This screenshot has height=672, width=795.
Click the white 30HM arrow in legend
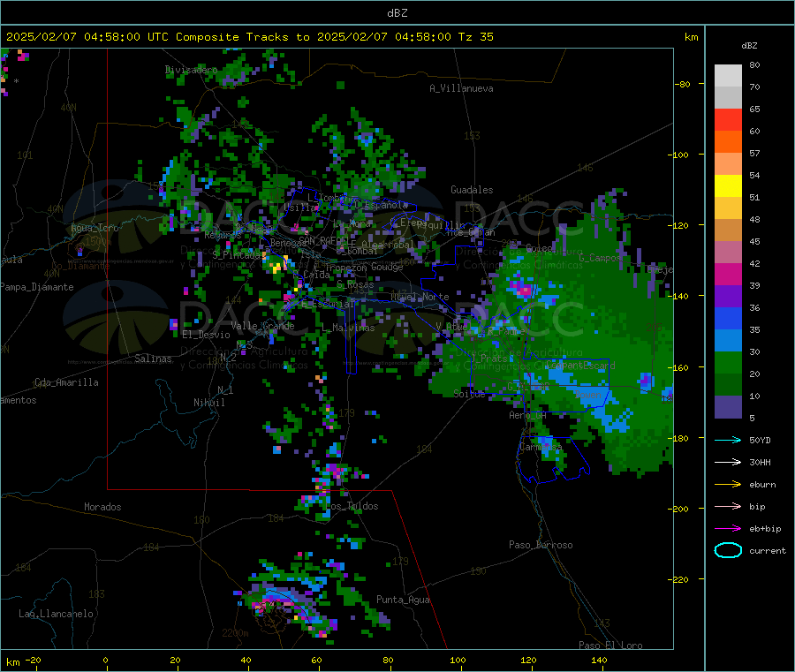(728, 462)
